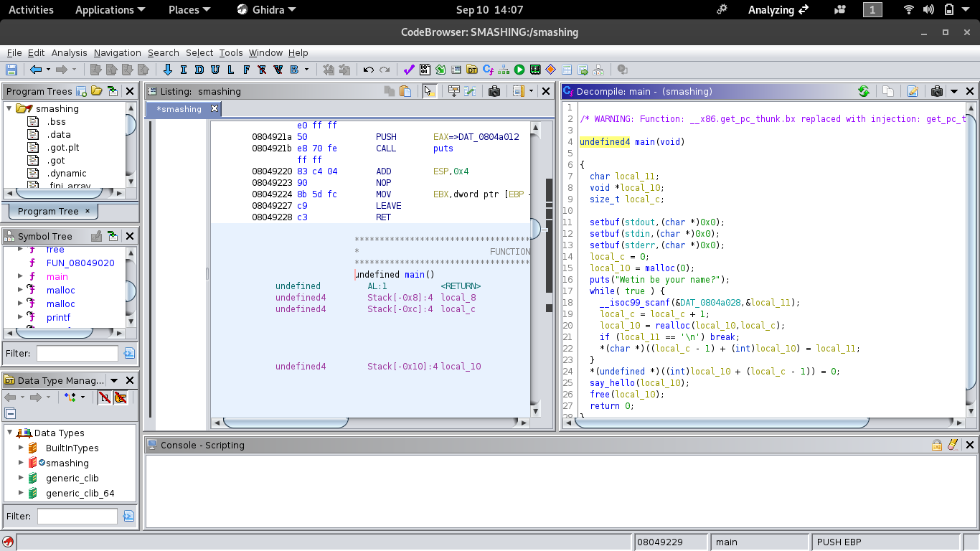Click the Decompile snapshot camera icon
Viewport: 980px width, 551px height.
[937, 91]
